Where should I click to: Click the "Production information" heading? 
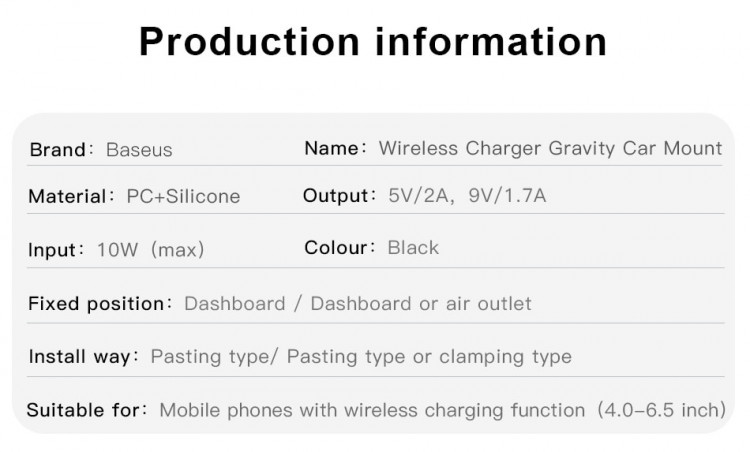[373, 41]
